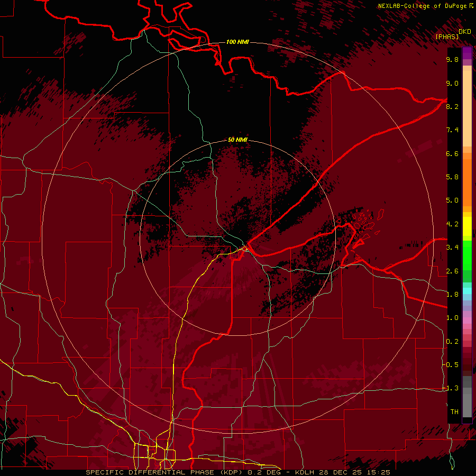Click the 7.4 value on the legend

[x=452, y=130]
